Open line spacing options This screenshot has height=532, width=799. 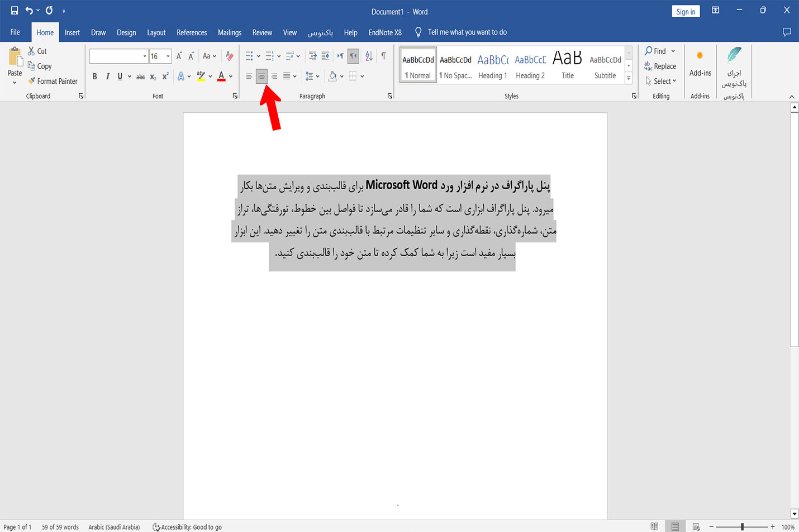click(312, 76)
